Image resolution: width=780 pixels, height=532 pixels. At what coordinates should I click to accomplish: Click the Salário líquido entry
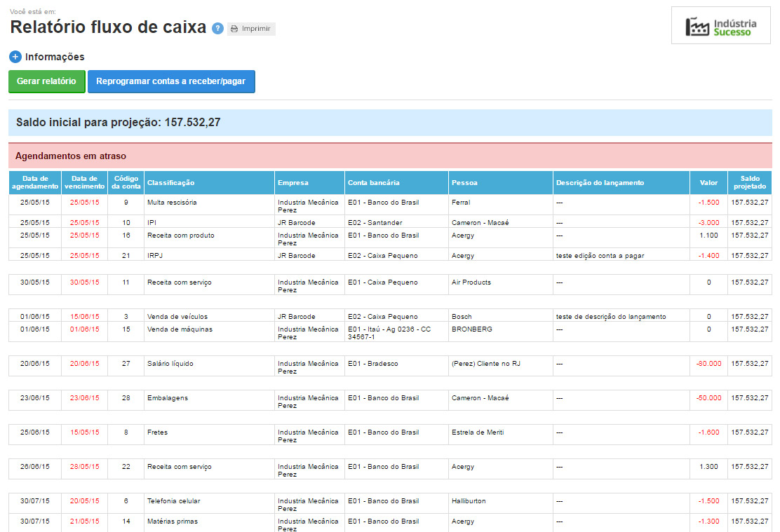pyautogui.click(x=170, y=364)
